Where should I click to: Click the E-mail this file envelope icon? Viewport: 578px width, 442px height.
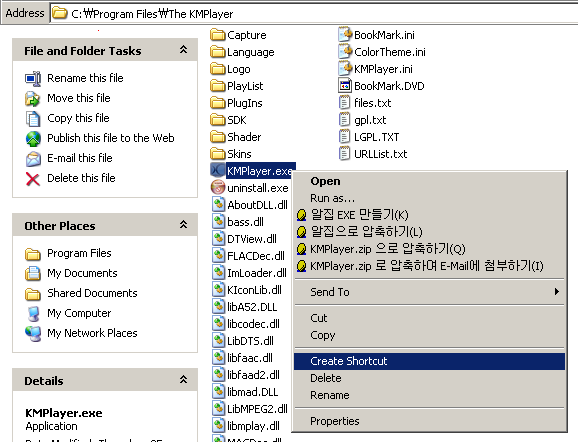(x=33, y=159)
